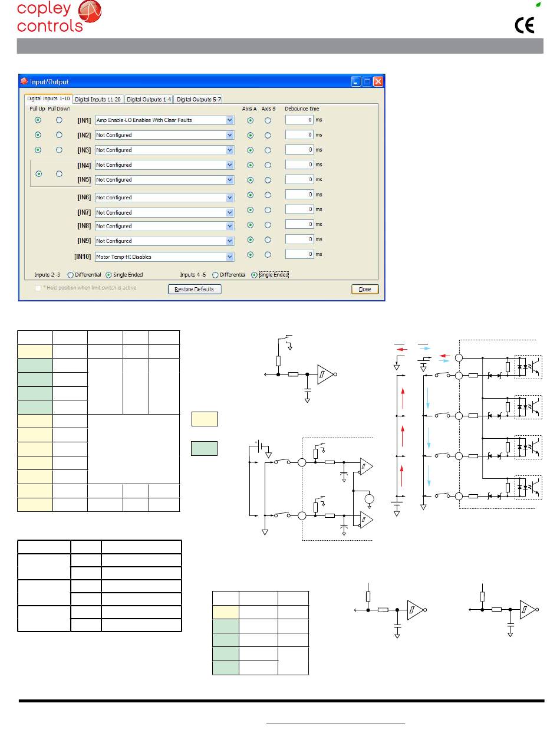560x736 pixels.
Task: Click IN5 debounce time field
Action: click(299, 179)
